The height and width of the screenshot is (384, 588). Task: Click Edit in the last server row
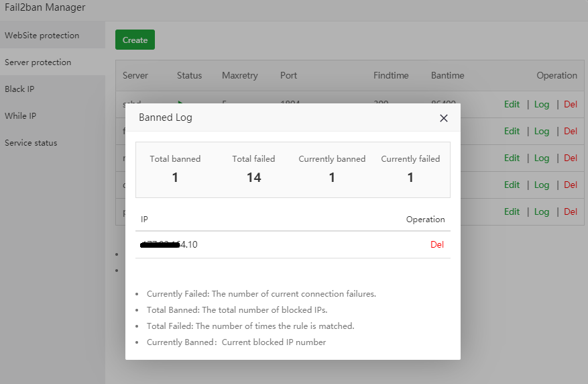(512, 211)
